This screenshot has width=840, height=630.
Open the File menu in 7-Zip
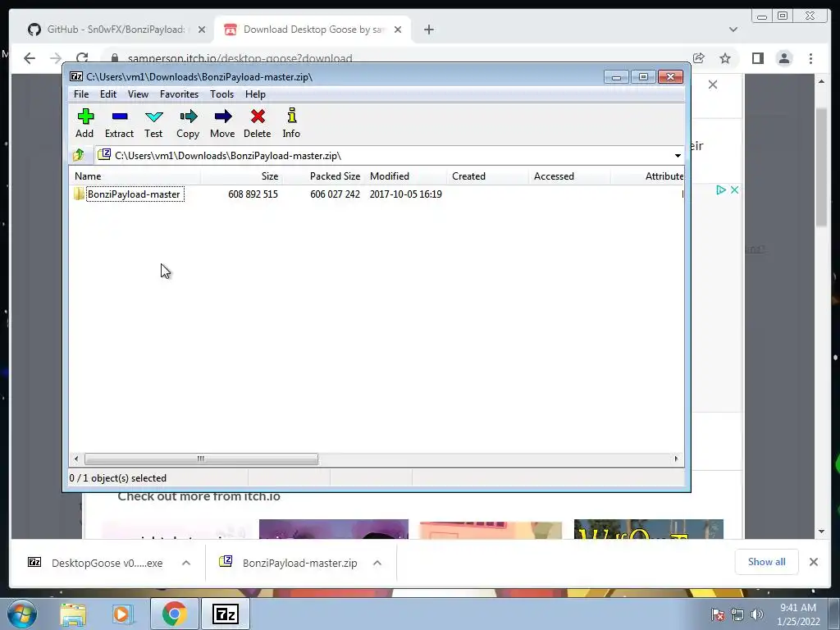(x=81, y=94)
